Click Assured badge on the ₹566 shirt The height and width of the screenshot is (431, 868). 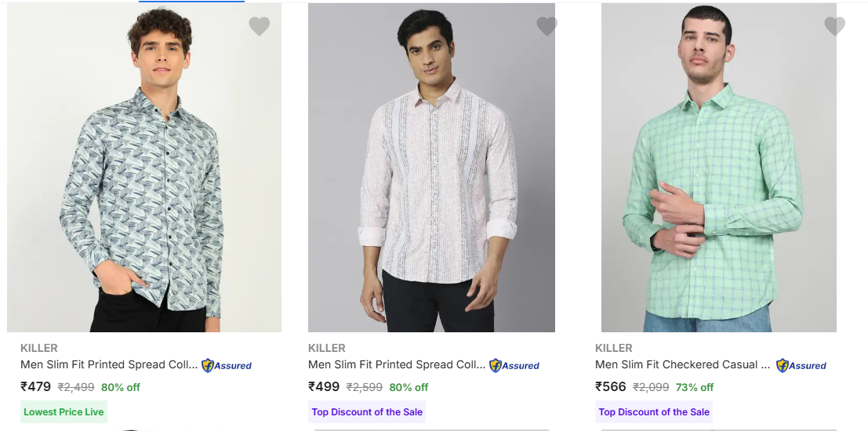pos(801,365)
